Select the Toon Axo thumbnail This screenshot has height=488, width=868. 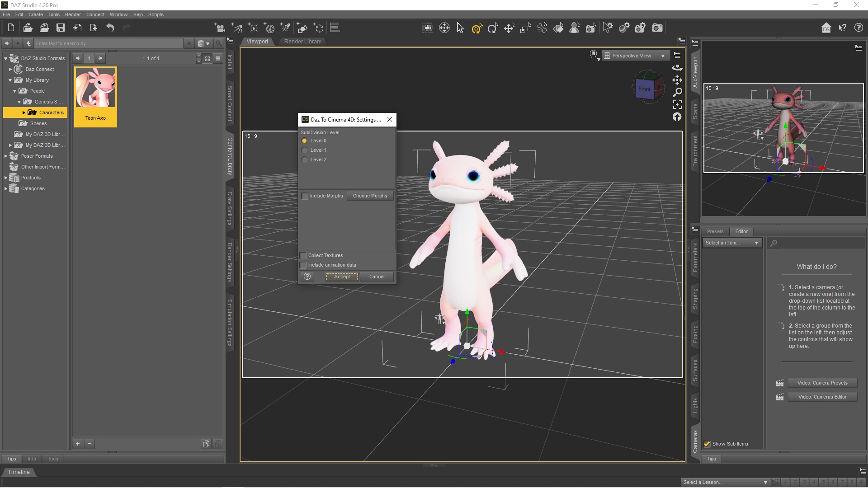95,97
